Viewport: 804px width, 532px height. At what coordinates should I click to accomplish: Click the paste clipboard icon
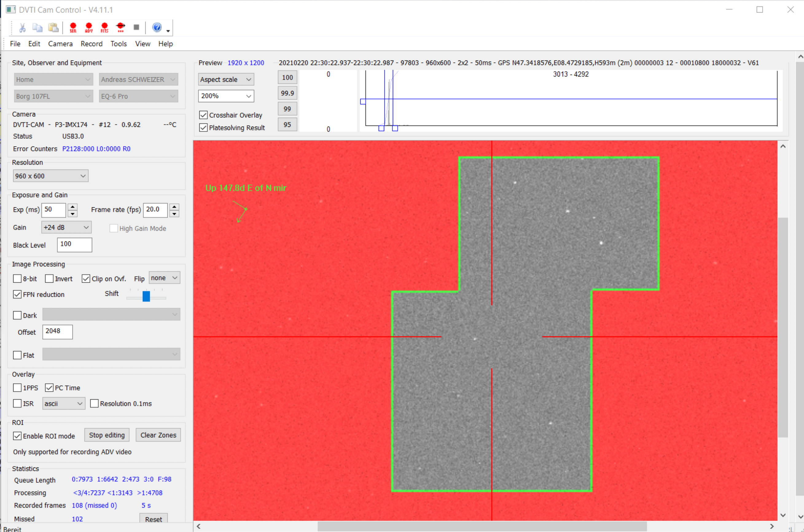click(x=53, y=27)
